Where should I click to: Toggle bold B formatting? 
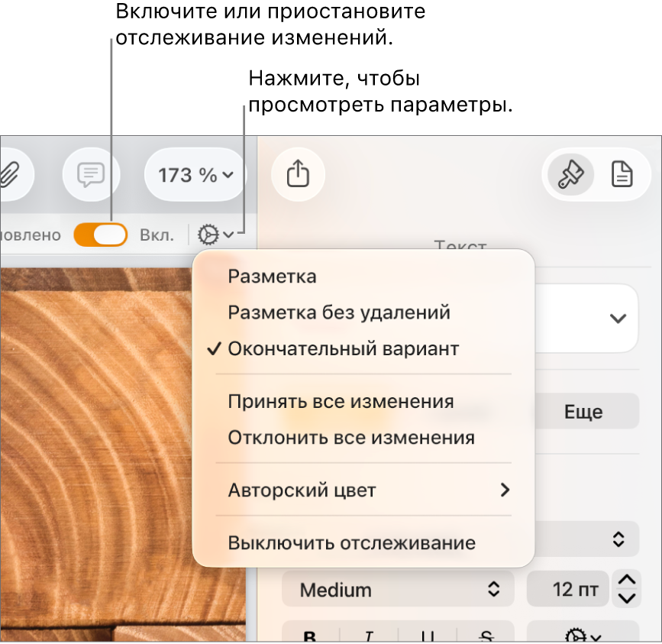[x=310, y=634]
